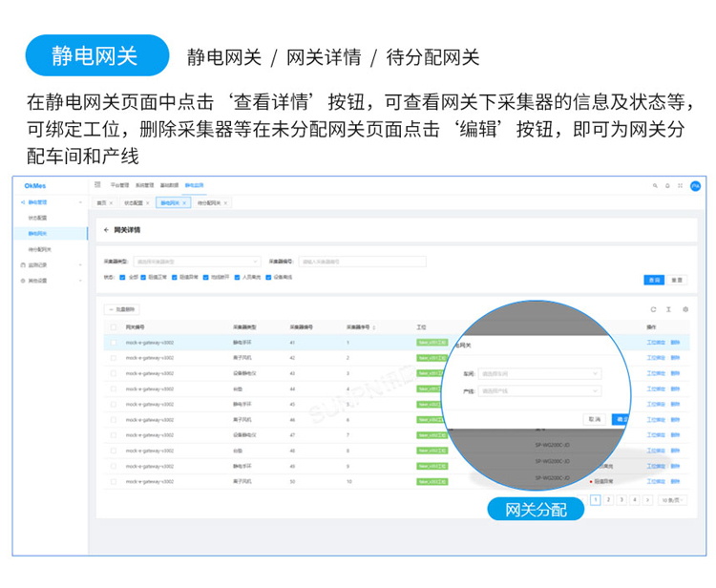
Task: Click the back arrow beside 网关详情
Action: pos(107,230)
